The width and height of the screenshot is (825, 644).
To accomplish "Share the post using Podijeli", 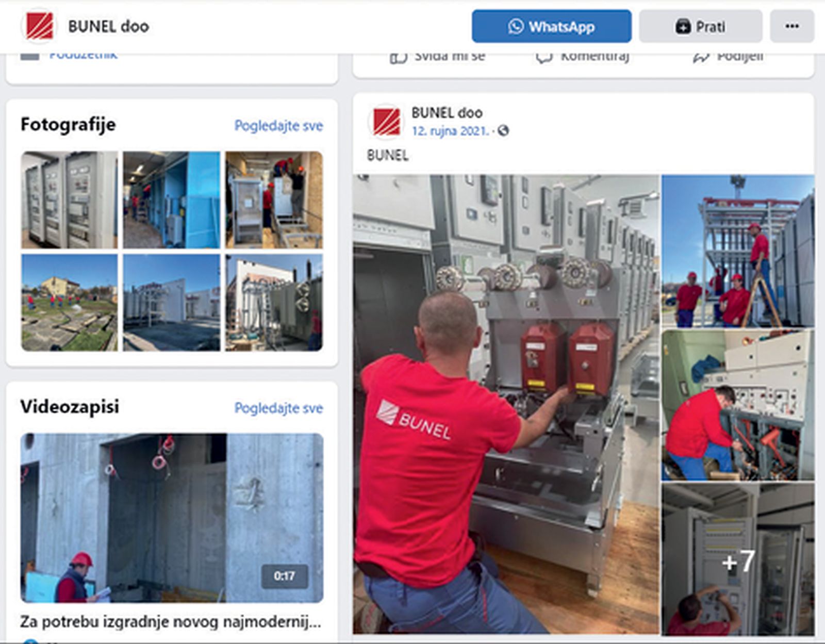I will (728, 57).
